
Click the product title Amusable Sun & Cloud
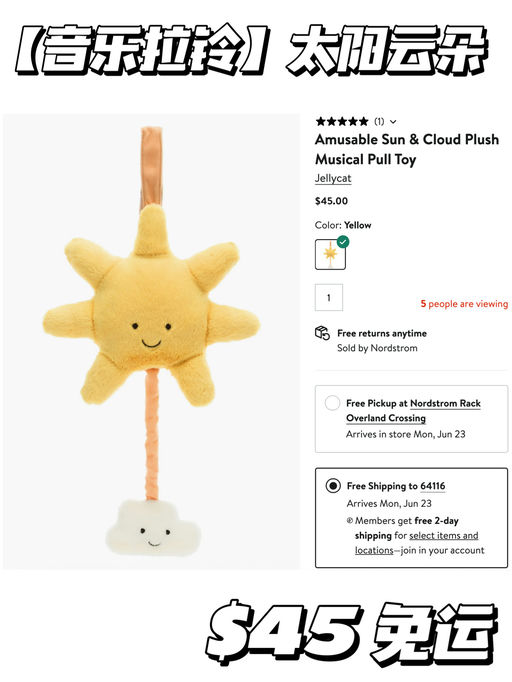pyautogui.click(x=407, y=149)
